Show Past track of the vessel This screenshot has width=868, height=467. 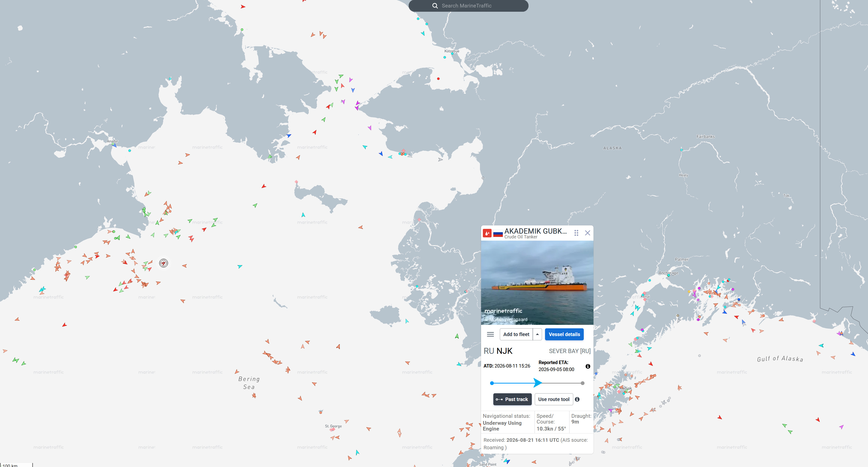[x=512, y=399]
